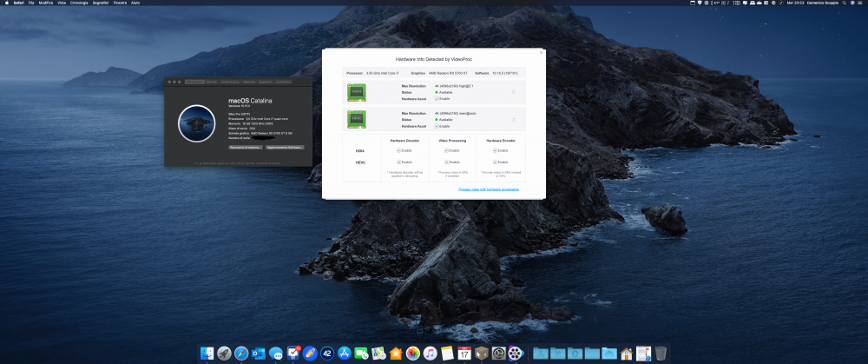The image size is (868, 364).
Task: Open Photos app in dock
Action: click(413, 353)
